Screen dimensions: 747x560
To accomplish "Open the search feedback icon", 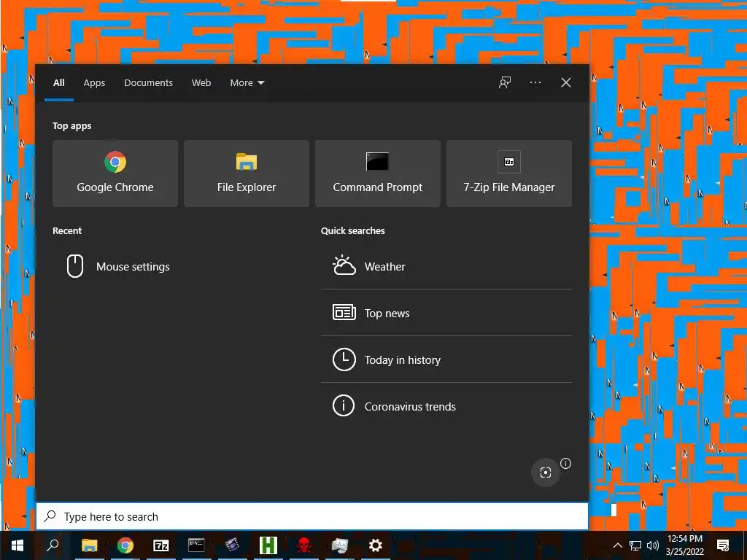I will coord(505,83).
